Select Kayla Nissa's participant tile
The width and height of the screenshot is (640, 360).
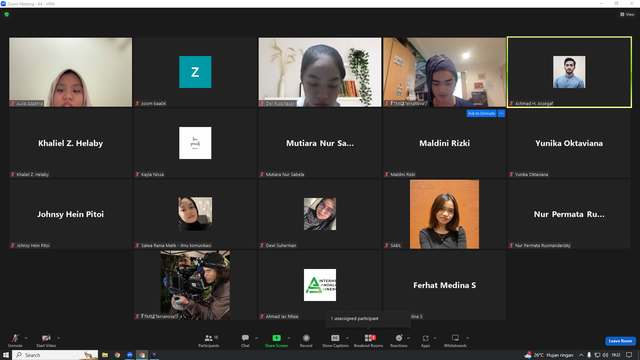point(195,143)
